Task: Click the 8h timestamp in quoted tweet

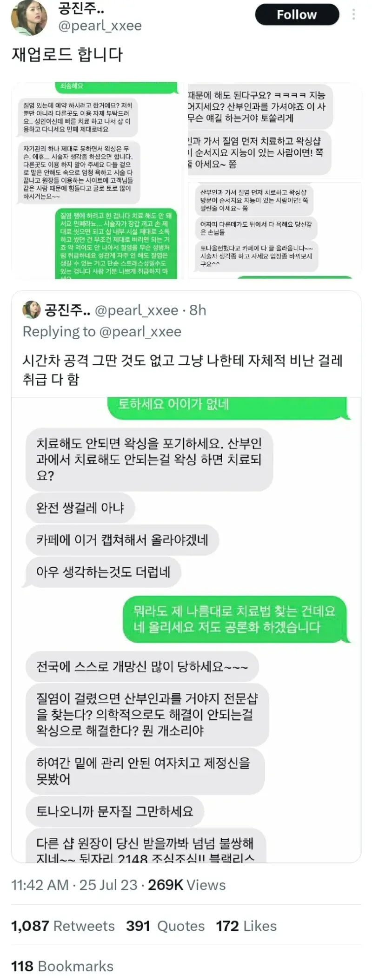Action: 198,310
